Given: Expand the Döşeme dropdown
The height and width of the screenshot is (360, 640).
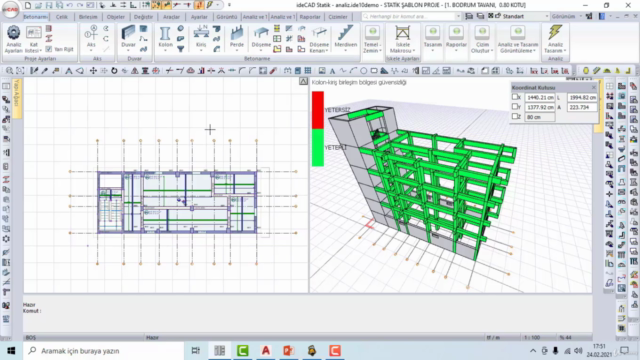Looking at the screenshot, I should 261,51.
